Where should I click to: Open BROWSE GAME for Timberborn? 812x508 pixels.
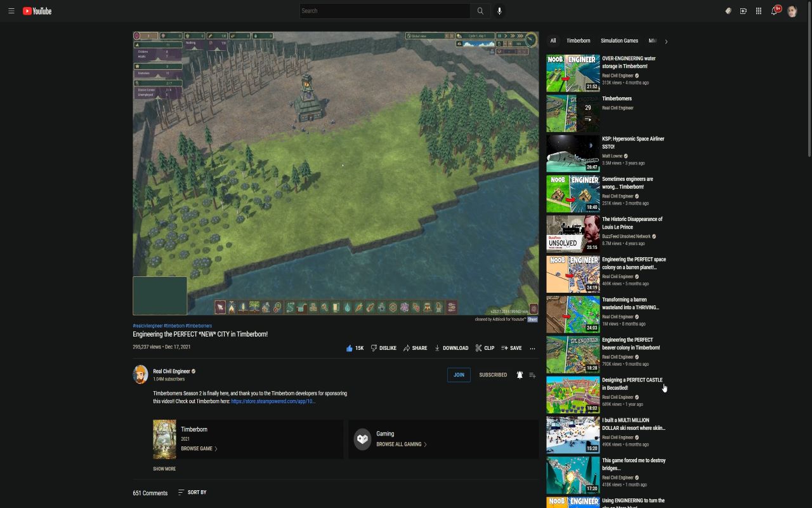pyautogui.click(x=199, y=449)
